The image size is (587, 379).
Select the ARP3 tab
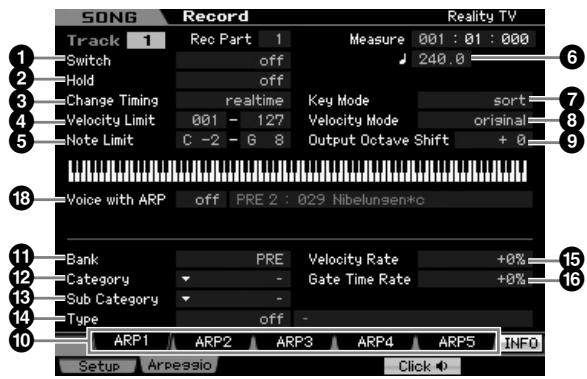pyautogui.click(x=294, y=341)
